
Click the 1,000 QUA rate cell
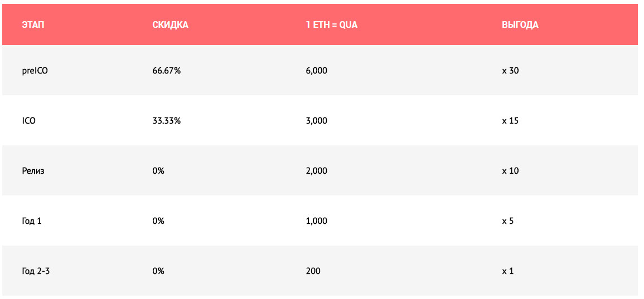pos(316,221)
